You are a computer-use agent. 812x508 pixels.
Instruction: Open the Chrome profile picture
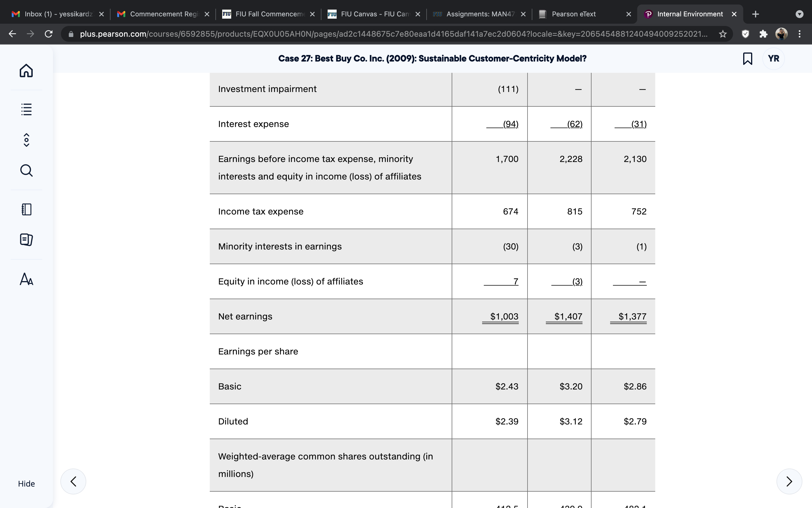point(782,34)
